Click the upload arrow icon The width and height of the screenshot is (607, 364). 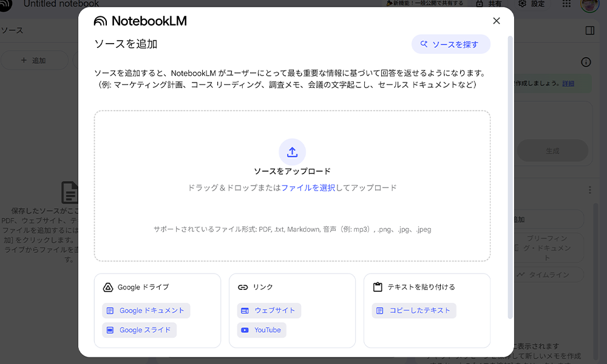293,152
